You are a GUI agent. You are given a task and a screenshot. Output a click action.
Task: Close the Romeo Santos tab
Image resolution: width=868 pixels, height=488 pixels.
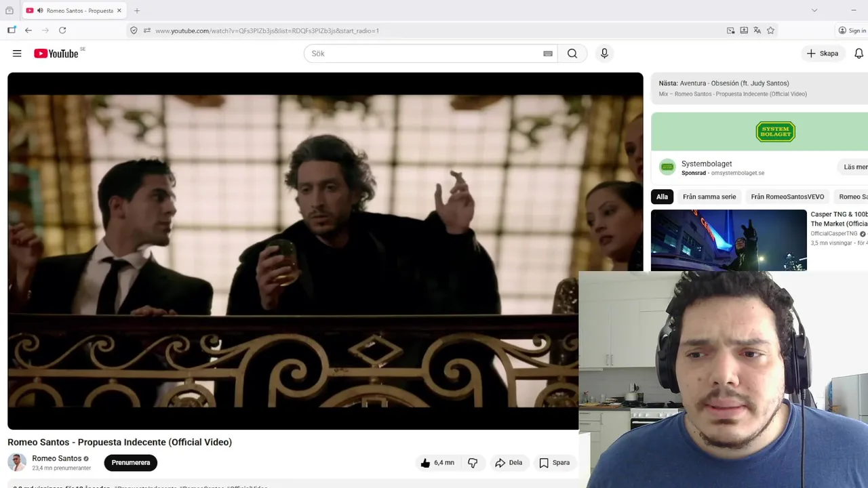coord(119,11)
